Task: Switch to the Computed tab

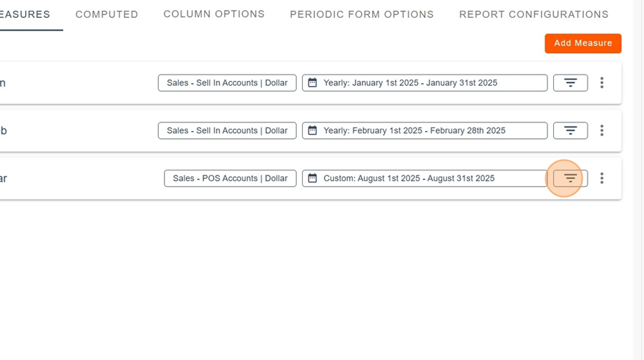Action: click(107, 14)
